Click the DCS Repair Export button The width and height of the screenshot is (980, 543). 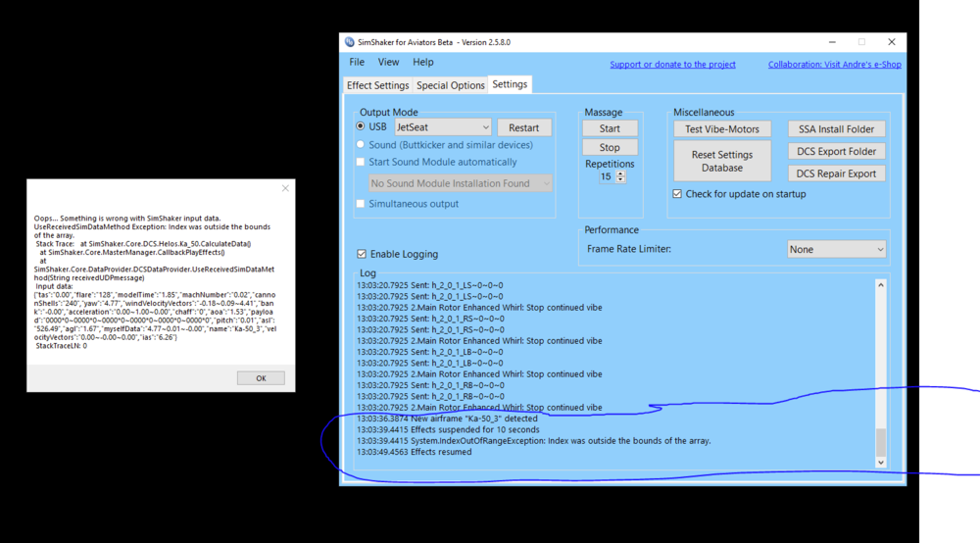(x=836, y=173)
